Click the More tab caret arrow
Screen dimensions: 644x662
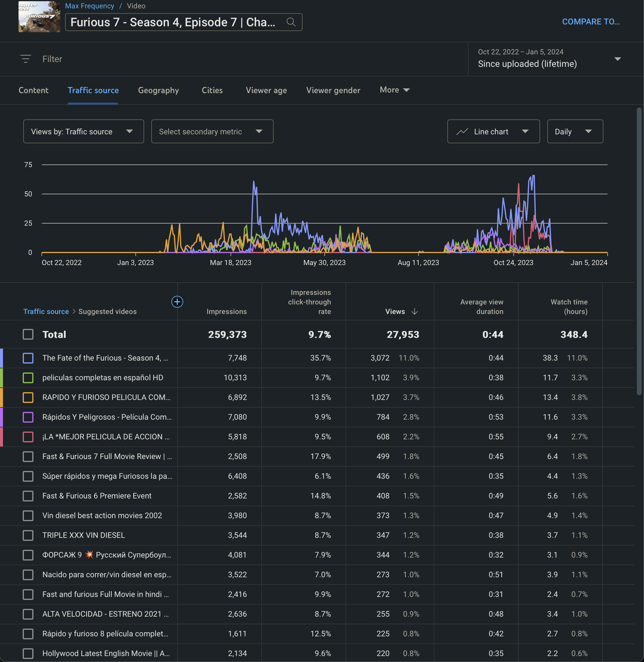click(406, 90)
